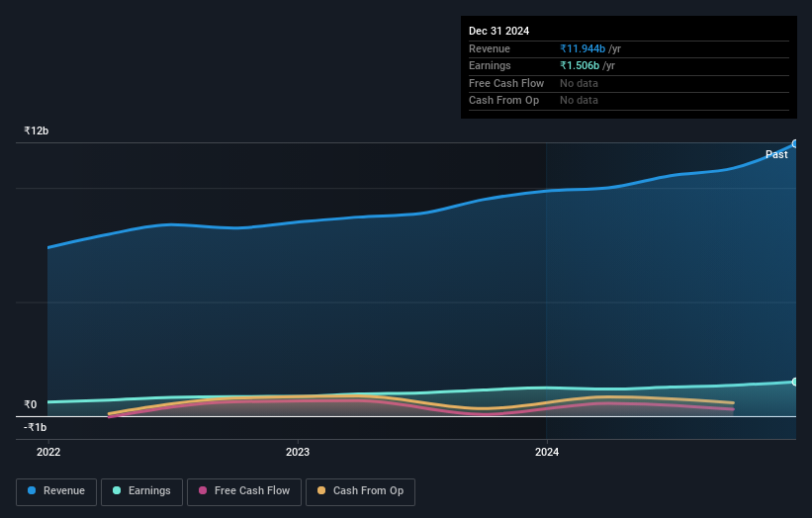Click the ₹0 y-axis label
The height and width of the screenshot is (518, 812).
[30, 404]
